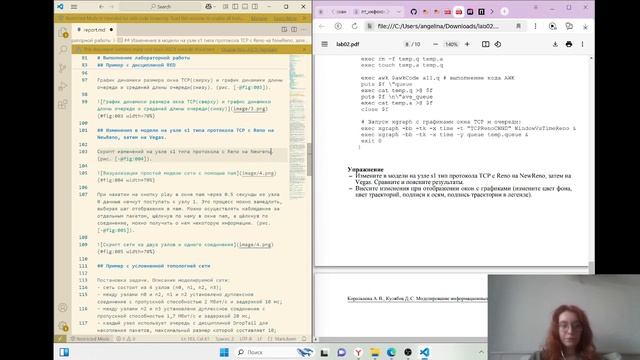Reload the lab02.pdf page

pos(354,26)
